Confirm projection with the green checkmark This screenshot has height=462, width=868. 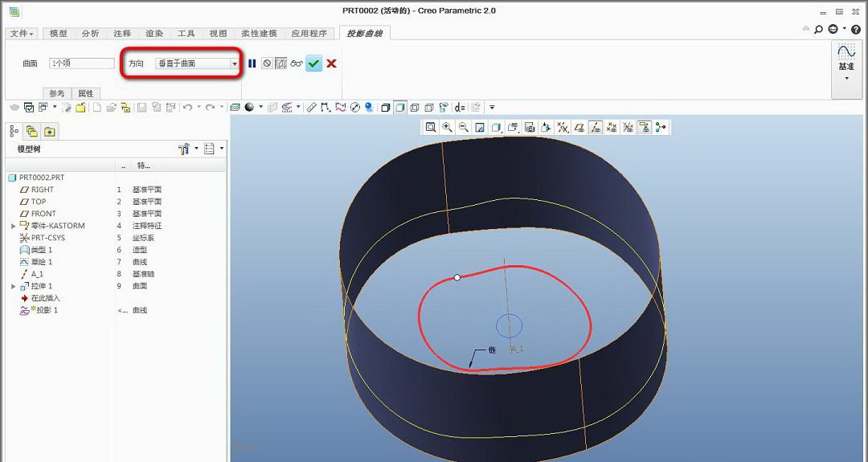(314, 63)
